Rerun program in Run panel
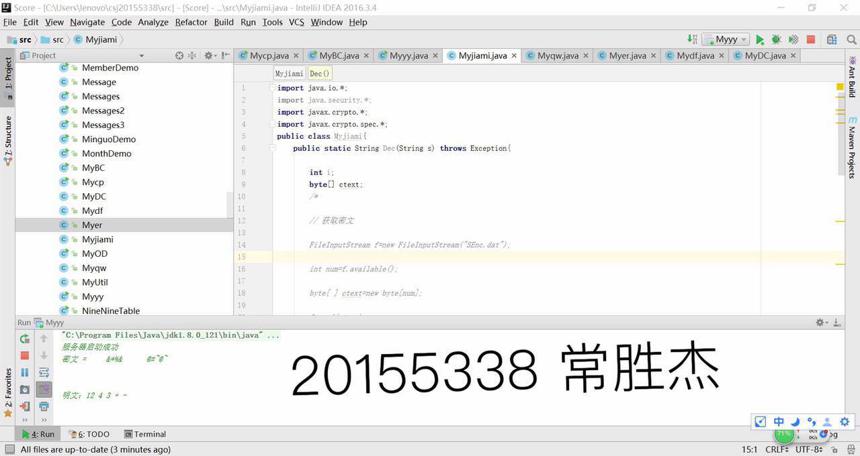860x456 pixels. pyautogui.click(x=25, y=339)
